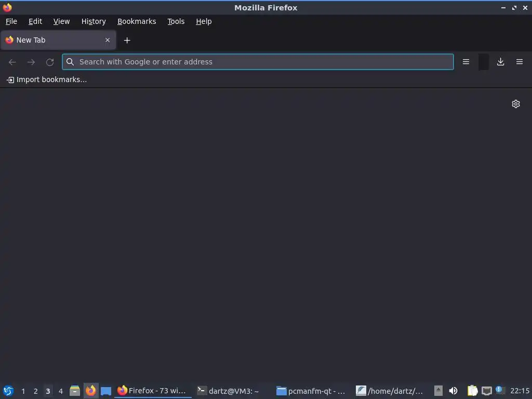This screenshot has height=399, width=532.
Task: Click the forward navigation arrow
Action: 31,62
